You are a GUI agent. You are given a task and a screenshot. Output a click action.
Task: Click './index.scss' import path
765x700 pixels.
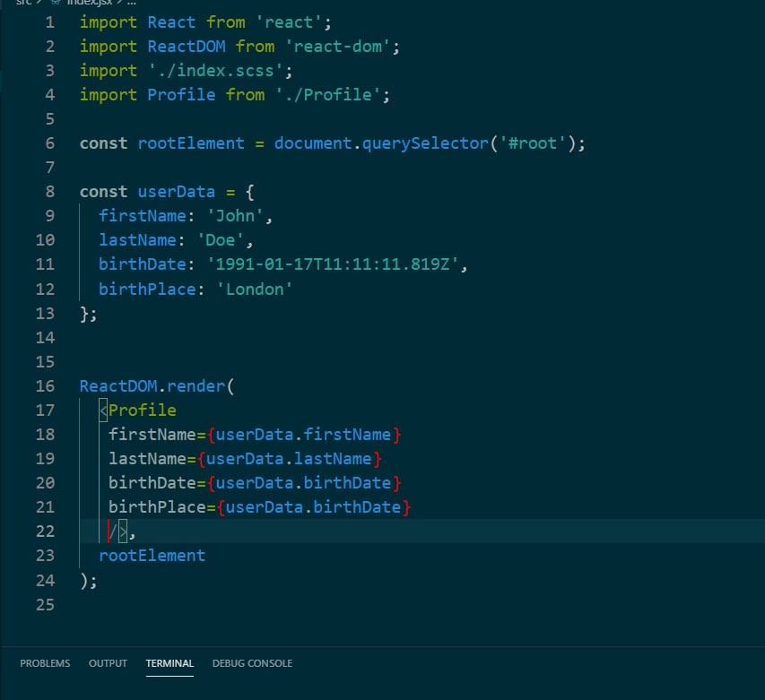[x=215, y=71]
